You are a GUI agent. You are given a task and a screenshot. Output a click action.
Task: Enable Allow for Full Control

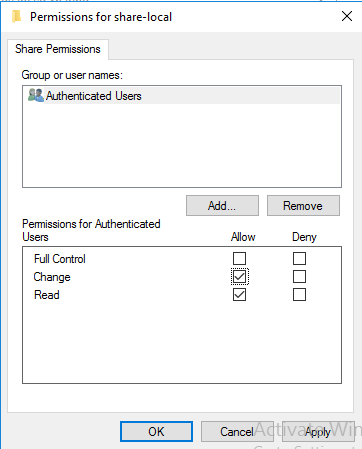click(x=239, y=258)
